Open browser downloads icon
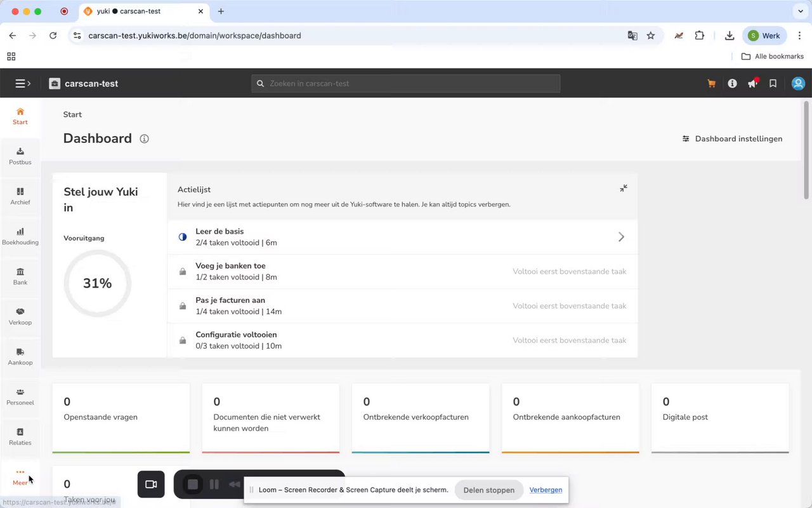 tap(730, 36)
